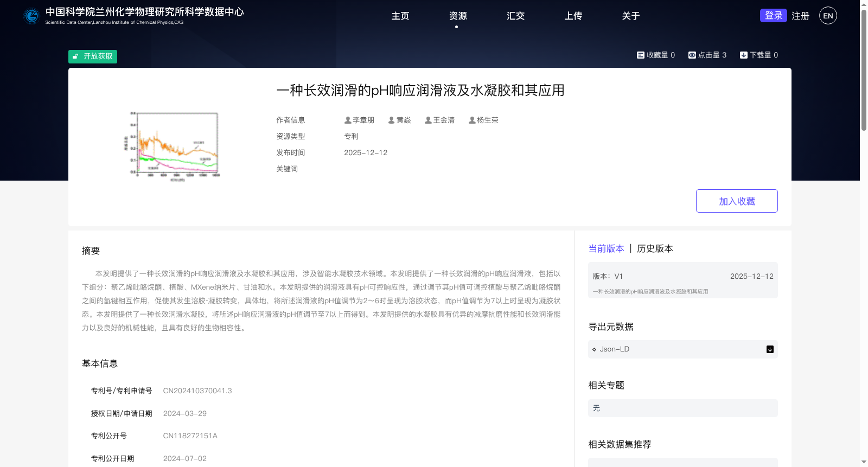Open the 资源 menu item

click(x=458, y=16)
